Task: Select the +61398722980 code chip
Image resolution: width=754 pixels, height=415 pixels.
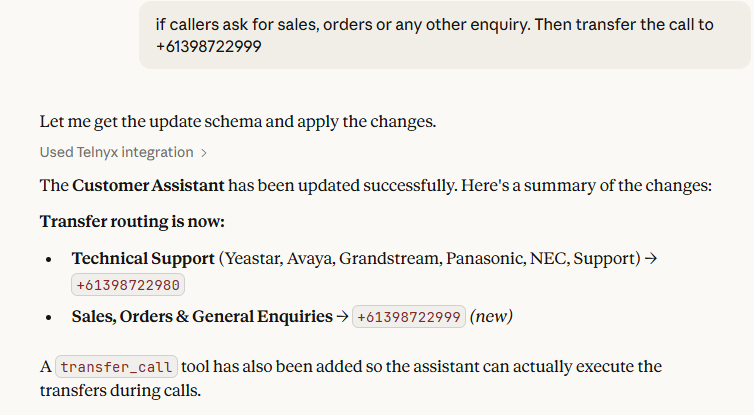Action: click(128, 285)
